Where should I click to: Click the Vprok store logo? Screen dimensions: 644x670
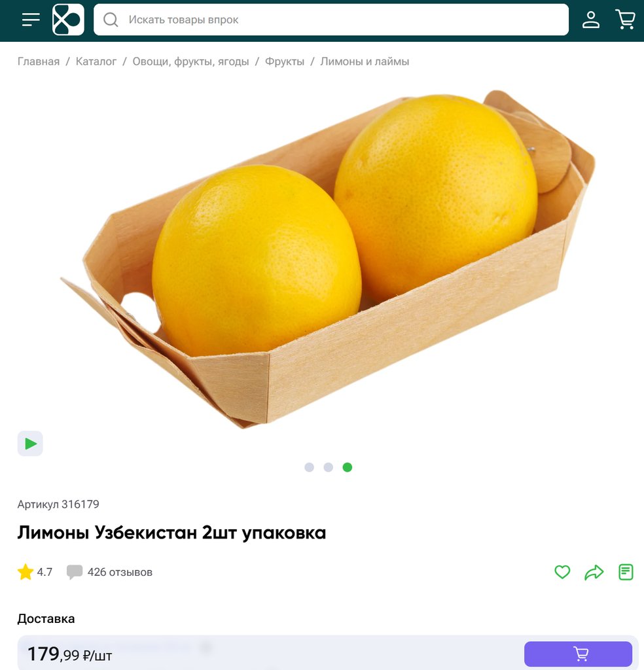[x=68, y=20]
